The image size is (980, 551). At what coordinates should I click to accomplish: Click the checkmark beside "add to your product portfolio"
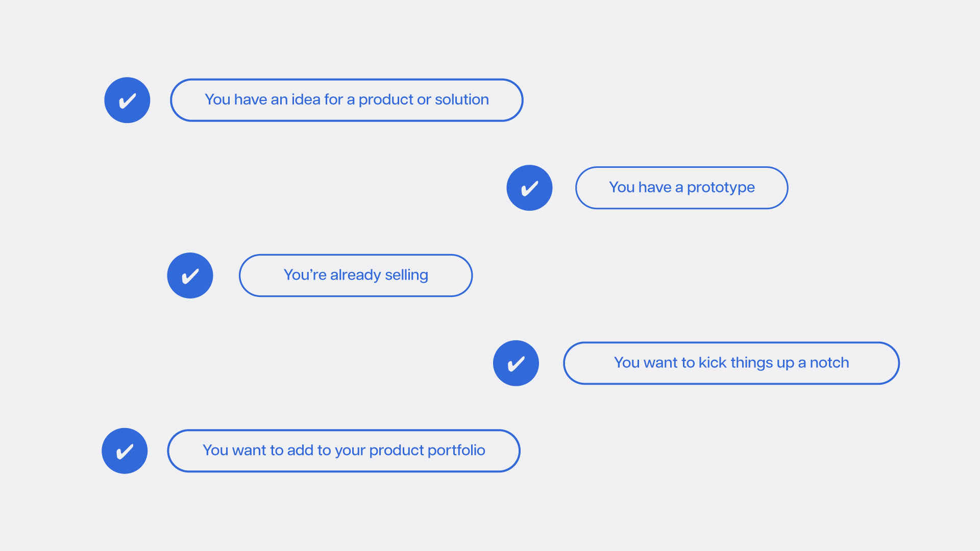tap(125, 451)
